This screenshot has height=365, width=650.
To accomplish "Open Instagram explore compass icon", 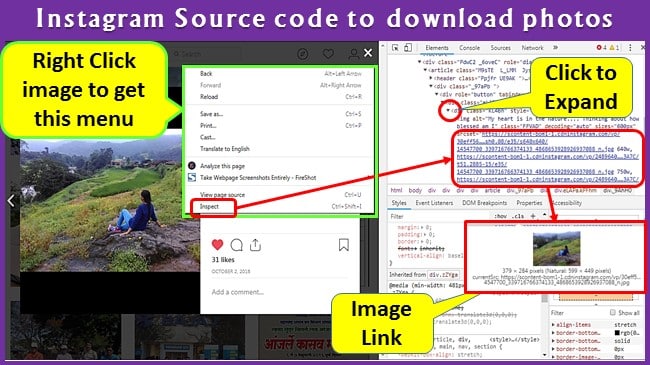I will (x=303, y=54).
